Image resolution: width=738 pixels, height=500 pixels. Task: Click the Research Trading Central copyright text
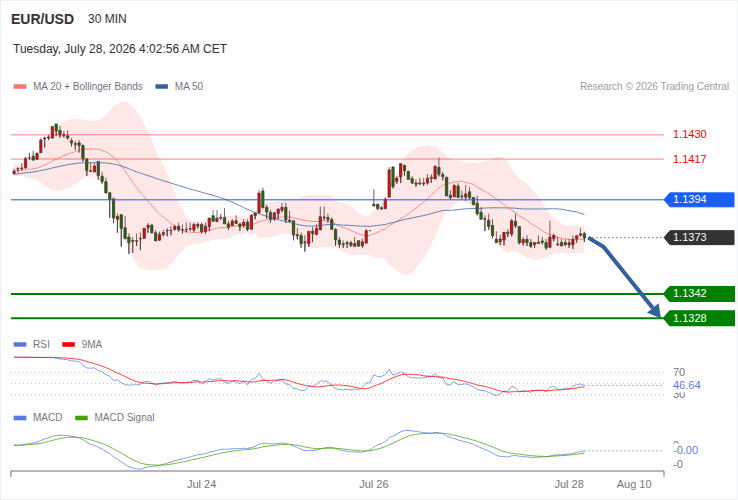(654, 87)
